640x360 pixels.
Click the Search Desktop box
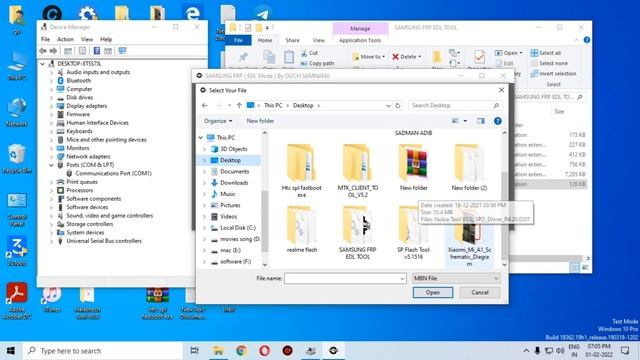[455, 105]
